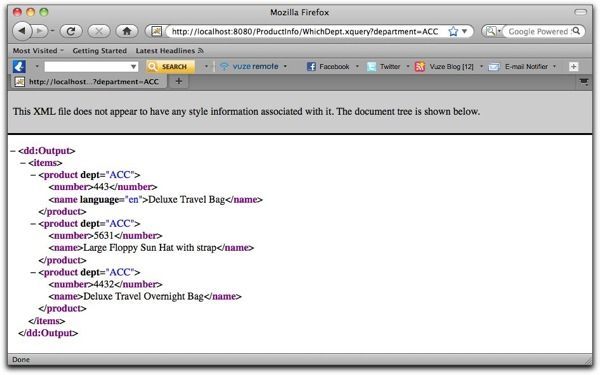
Task: Click the magnifier icon in Google search box
Action: (576, 31)
